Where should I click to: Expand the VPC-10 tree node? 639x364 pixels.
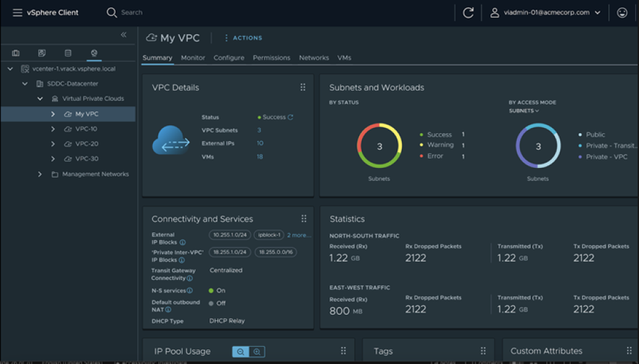[x=53, y=129]
